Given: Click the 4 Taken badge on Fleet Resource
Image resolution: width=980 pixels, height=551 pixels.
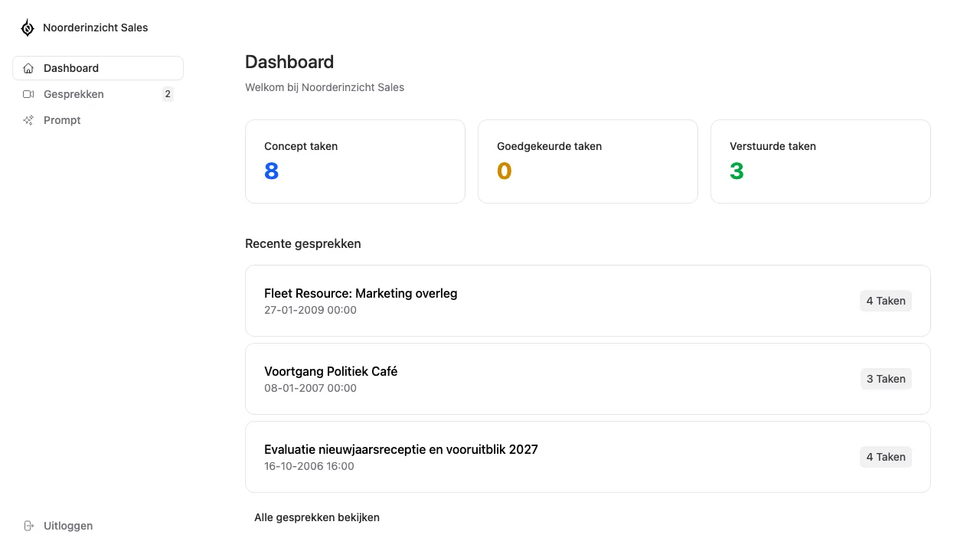Looking at the screenshot, I should click(886, 301).
